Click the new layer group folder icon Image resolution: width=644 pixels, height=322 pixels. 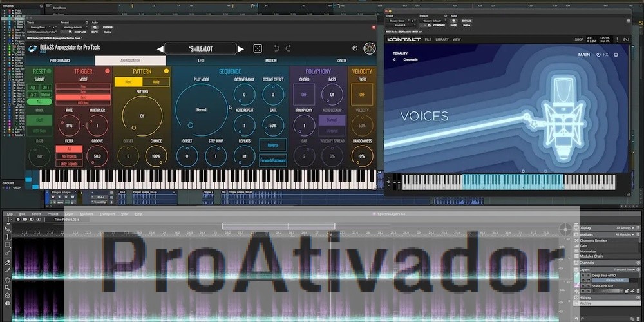pos(627,291)
